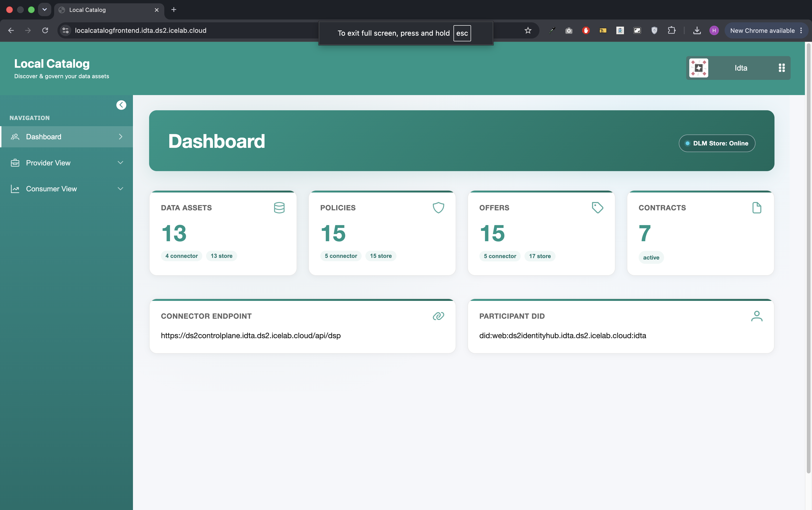Click the Connector Endpoint link icon

coord(438,316)
